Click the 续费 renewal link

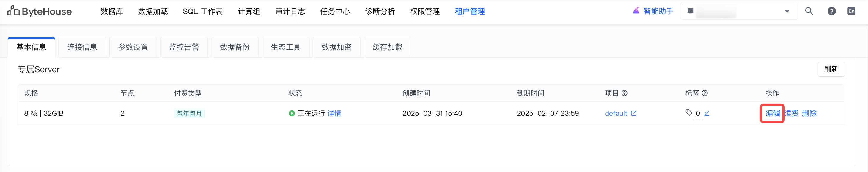[x=792, y=113]
